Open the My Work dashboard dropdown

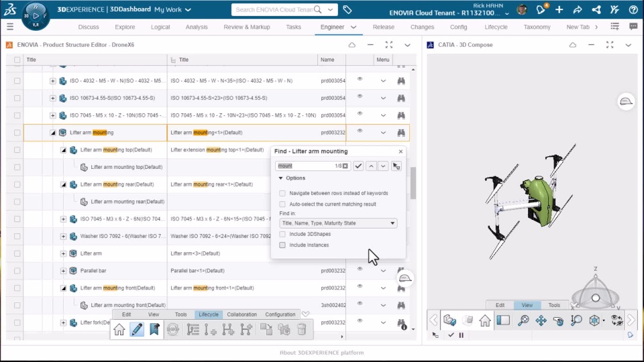(x=188, y=9)
